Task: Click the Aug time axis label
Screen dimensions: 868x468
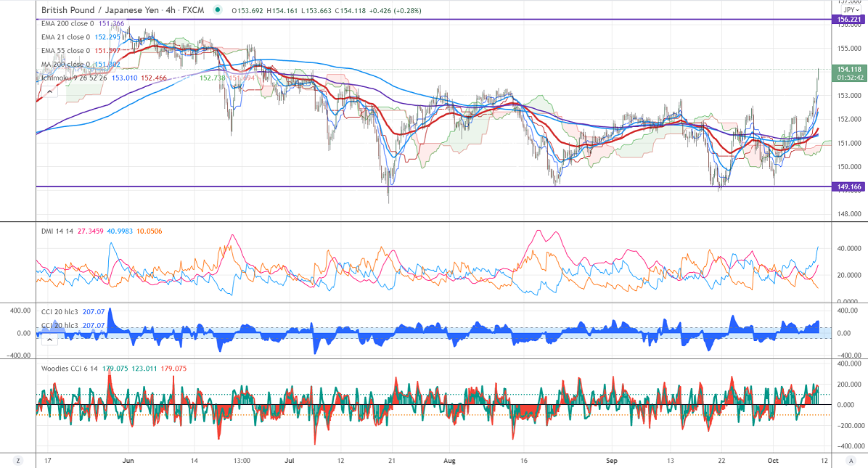Action: (x=449, y=461)
